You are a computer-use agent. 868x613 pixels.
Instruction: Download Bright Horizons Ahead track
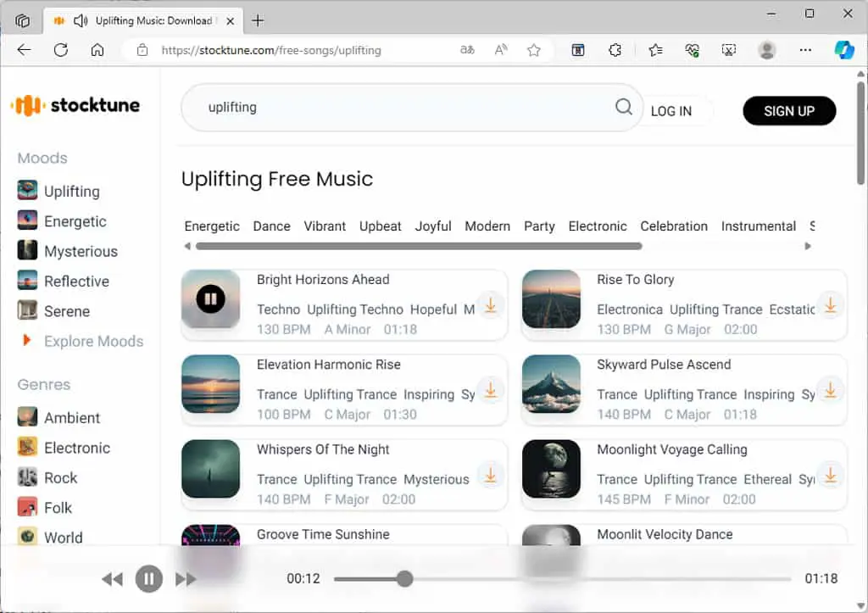[x=491, y=306]
